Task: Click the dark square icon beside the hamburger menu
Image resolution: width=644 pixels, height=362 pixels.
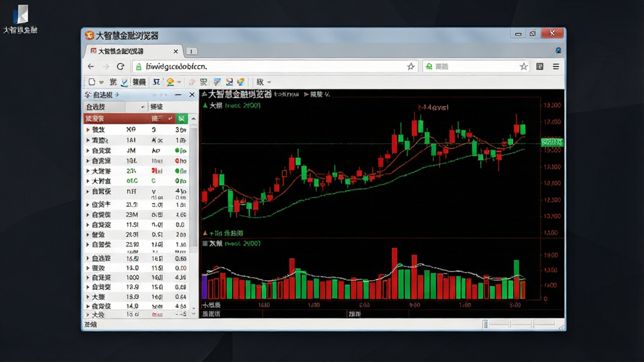Action: pos(540,67)
